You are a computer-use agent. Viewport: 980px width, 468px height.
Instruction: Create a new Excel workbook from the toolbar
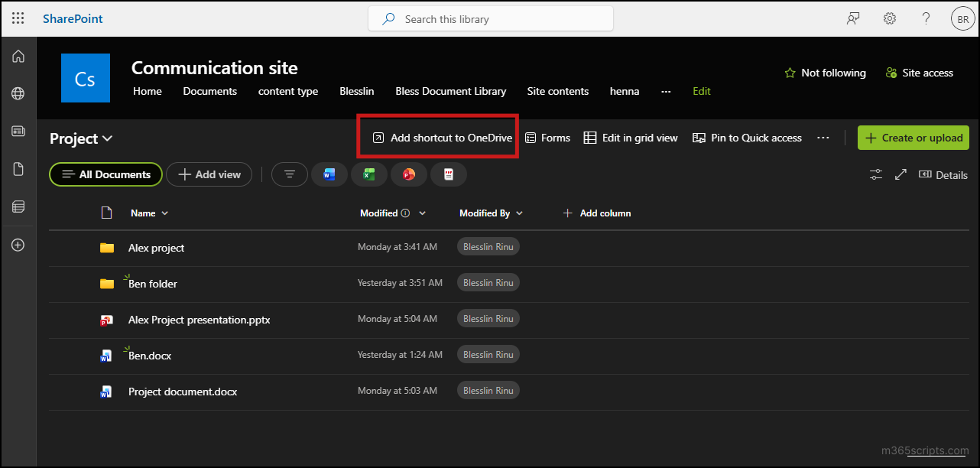[369, 174]
